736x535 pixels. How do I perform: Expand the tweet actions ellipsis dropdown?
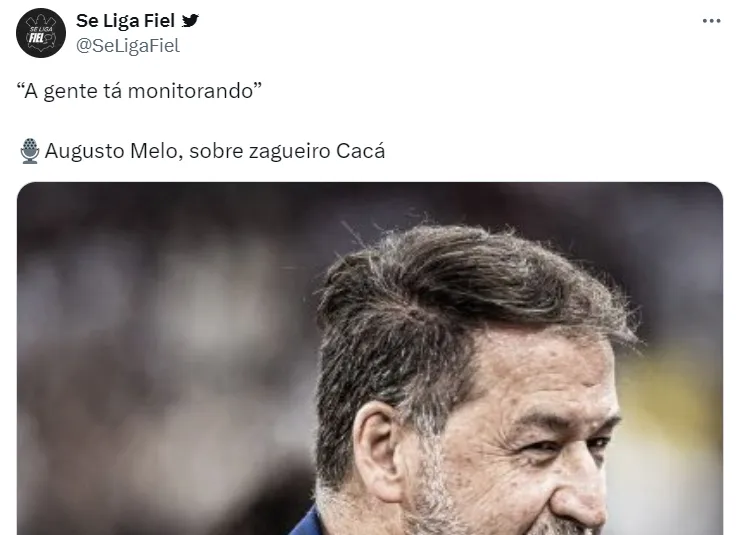pyautogui.click(x=711, y=21)
